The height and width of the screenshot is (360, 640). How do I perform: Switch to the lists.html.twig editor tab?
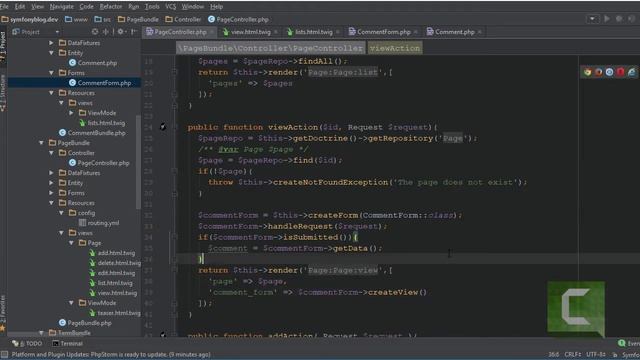click(x=313, y=32)
